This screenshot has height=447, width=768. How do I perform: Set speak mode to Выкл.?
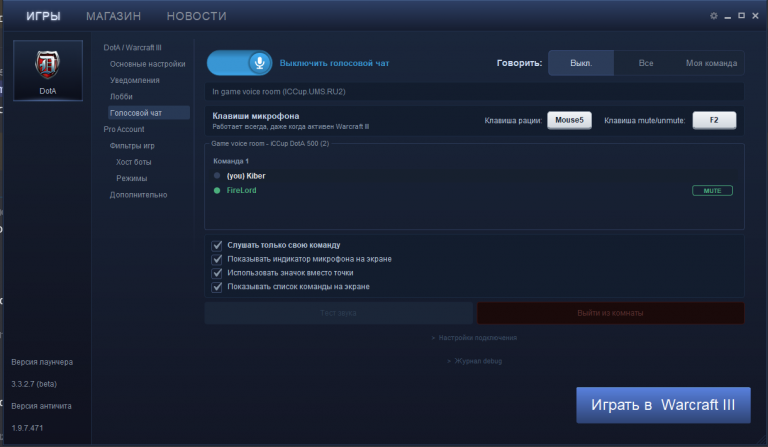(x=581, y=63)
